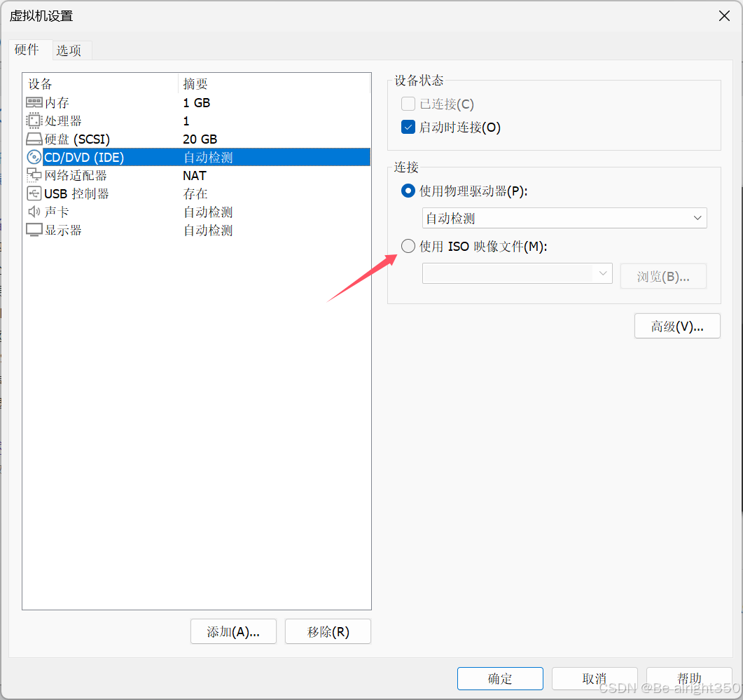The height and width of the screenshot is (700, 743).
Task: Open the physical drive selection combo box
Action: (564, 218)
